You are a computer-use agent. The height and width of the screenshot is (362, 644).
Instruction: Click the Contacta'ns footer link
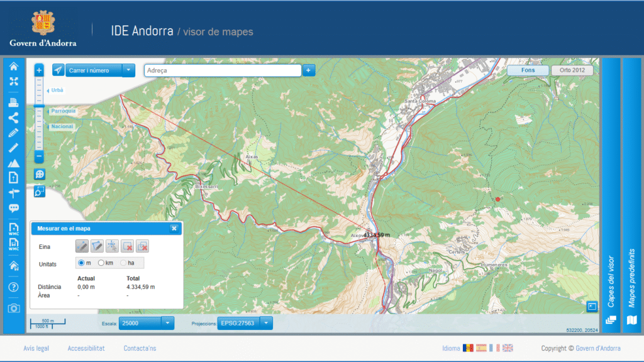pos(140,348)
